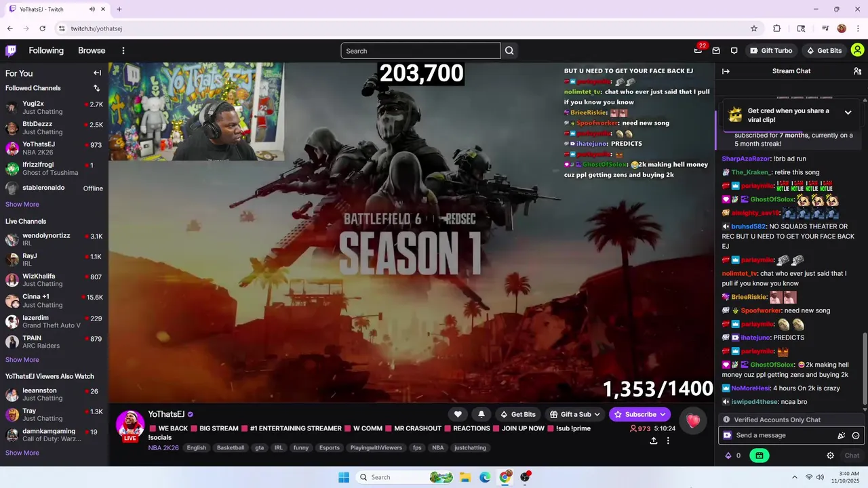Click the Basketball tag
Image resolution: width=868 pixels, height=488 pixels.
click(231, 447)
